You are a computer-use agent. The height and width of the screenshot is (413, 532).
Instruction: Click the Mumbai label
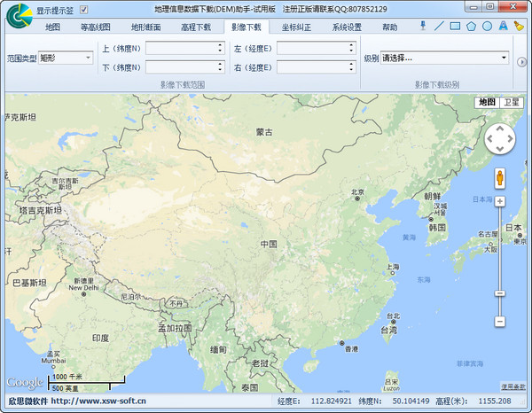coord(53,361)
